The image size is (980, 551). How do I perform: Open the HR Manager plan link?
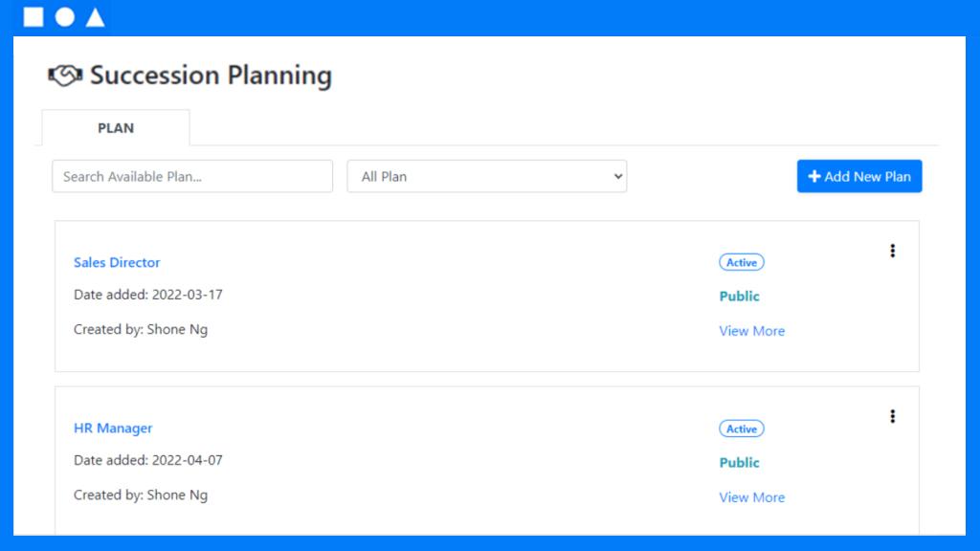113,428
